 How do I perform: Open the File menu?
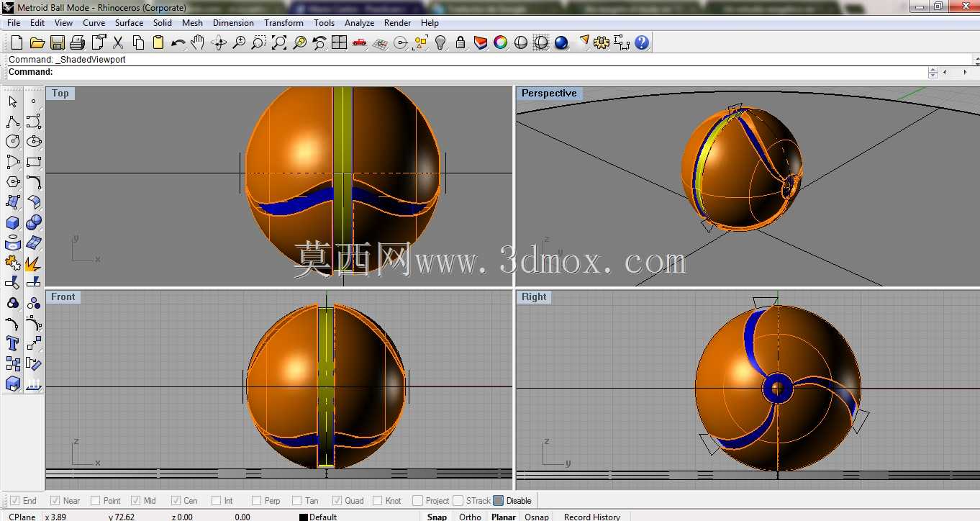[14, 23]
